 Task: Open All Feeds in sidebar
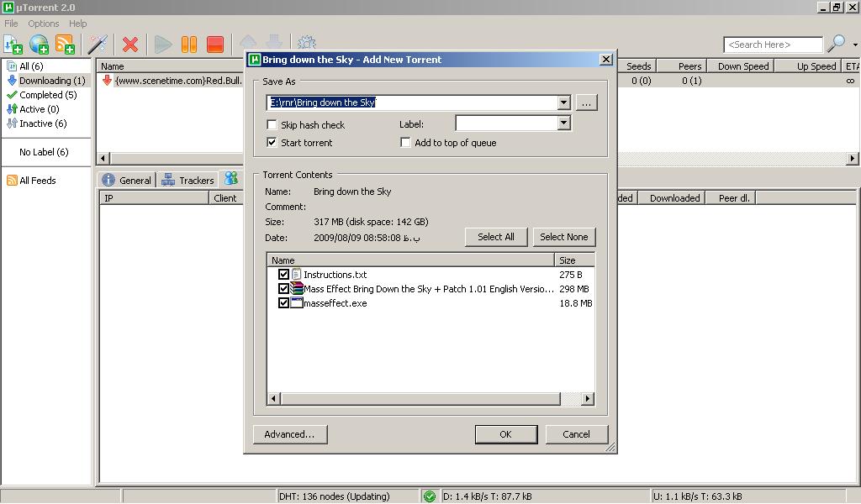31,181
